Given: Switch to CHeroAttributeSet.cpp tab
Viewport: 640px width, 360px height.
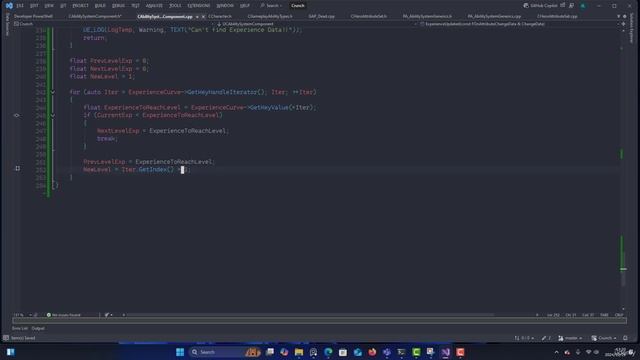Looking at the screenshot, I should coord(557,16).
